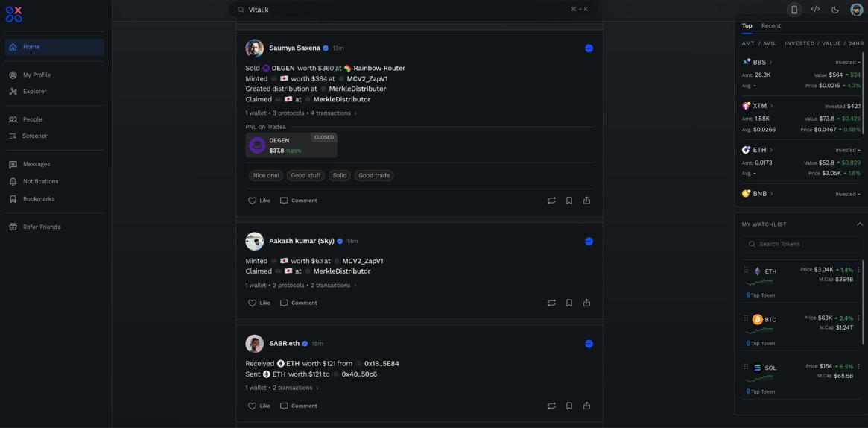The image size is (868, 428).
Task: Click the Search Tokens input field
Action: pyautogui.click(x=805, y=244)
